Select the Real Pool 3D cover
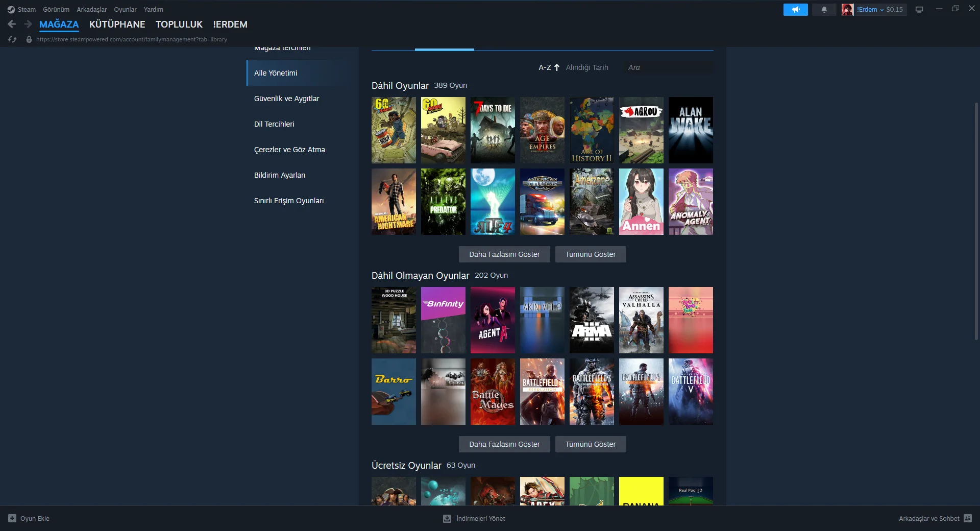Screen dimensions: 980x531 (691, 491)
